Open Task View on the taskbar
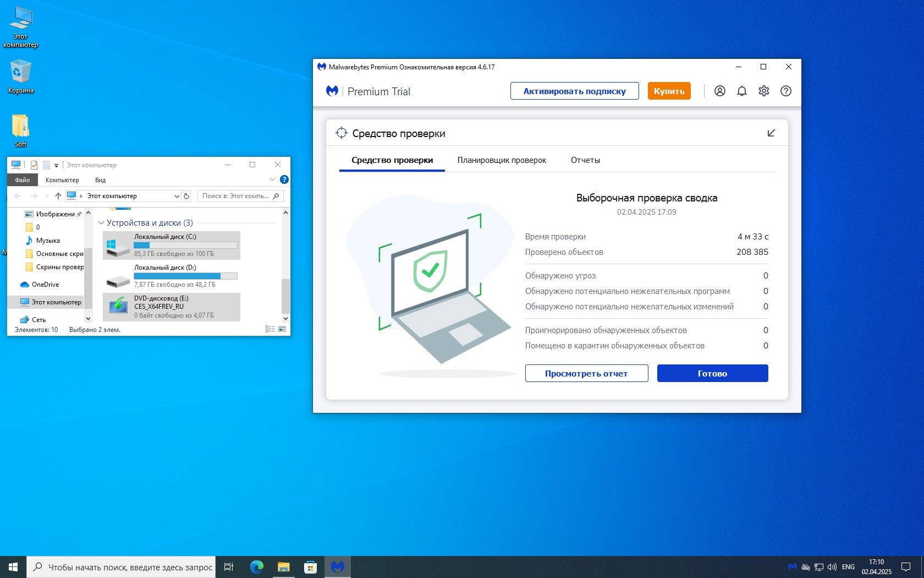Image resolution: width=924 pixels, height=578 pixels. click(229, 567)
